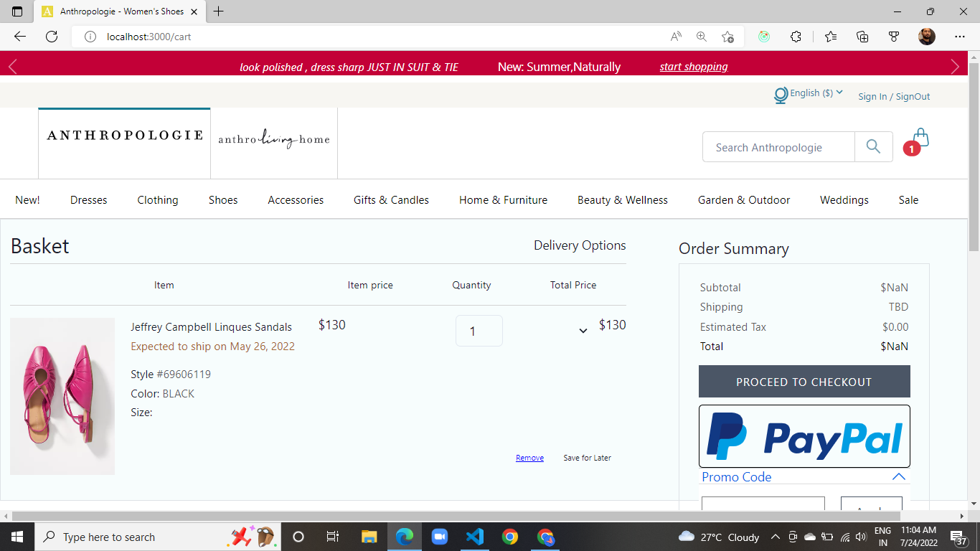Viewport: 980px width, 551px height.
Task: Add page to favorites star icon
Action: tap(727, 37)
